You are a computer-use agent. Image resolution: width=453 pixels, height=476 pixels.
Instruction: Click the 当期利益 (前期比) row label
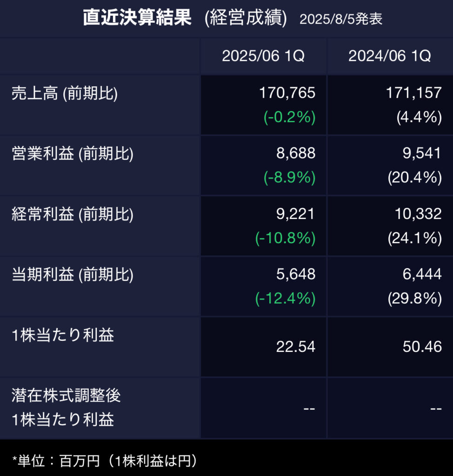pos(73,275)
